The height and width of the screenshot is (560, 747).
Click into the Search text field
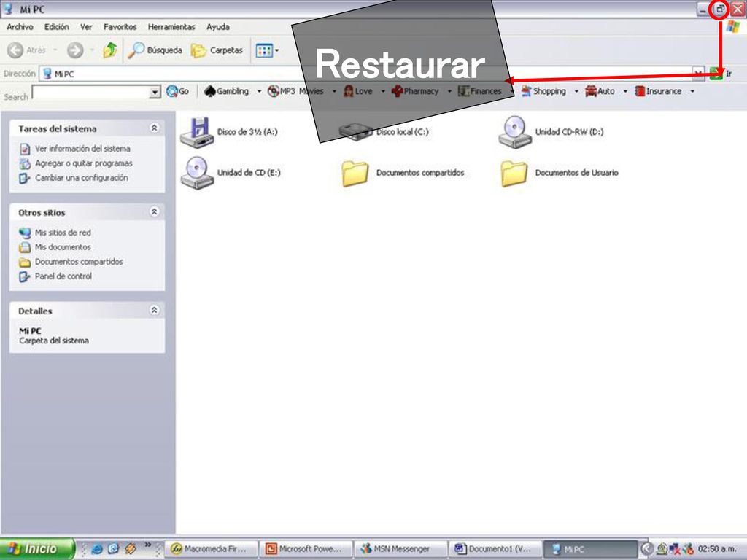pyautogui.click(x=90, y=92)
